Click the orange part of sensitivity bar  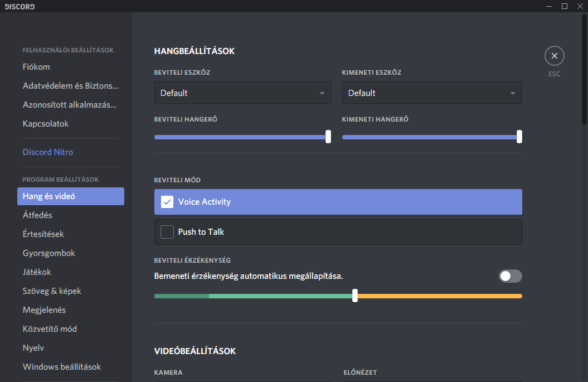pos(440,296)
